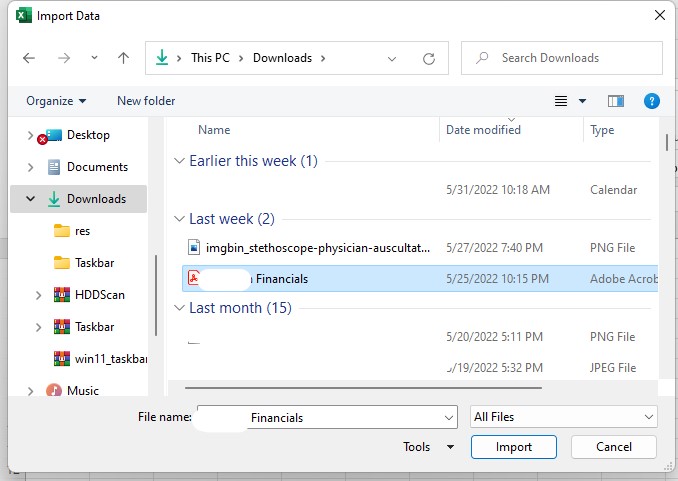Expand the Desktop tree node
The width and height of the screenshot is (678, 481).
coord(30,135)
